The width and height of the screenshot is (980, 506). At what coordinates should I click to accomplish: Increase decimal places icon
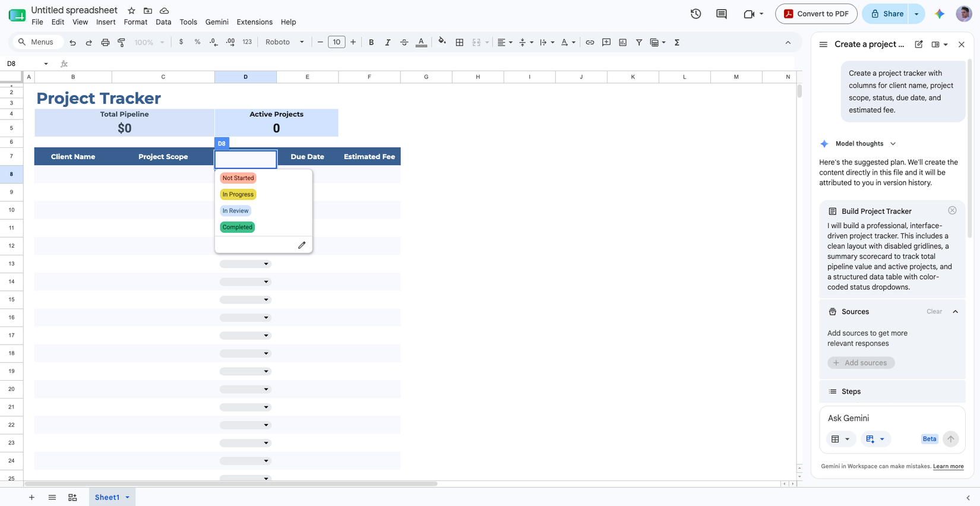click(230, 42)
